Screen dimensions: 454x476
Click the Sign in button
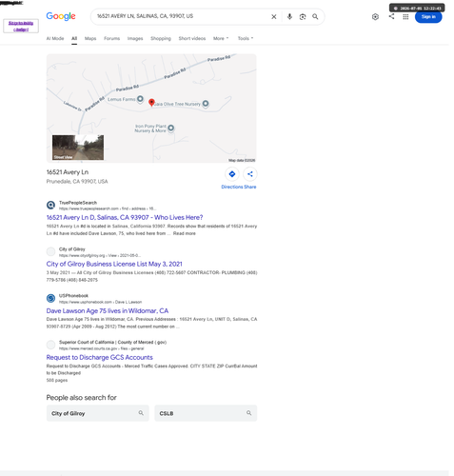click(x=428, y=17)
